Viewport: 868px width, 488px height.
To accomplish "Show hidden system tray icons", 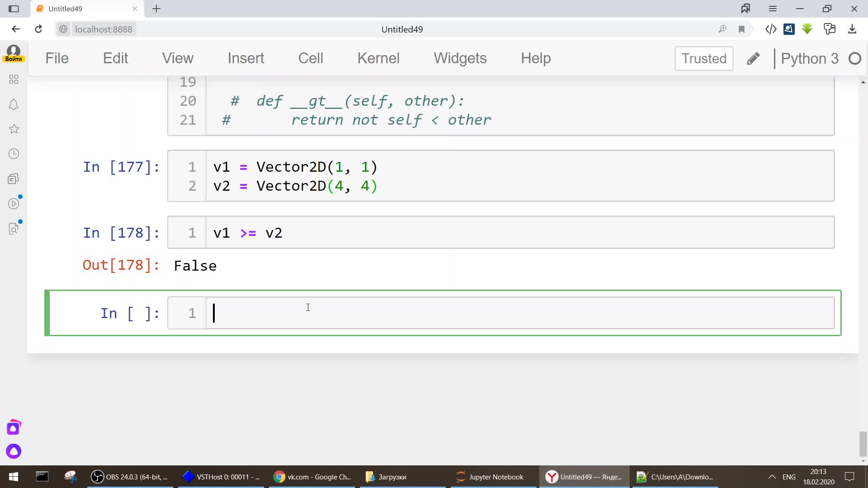I will pyautogui.click(x=772, y=477).
